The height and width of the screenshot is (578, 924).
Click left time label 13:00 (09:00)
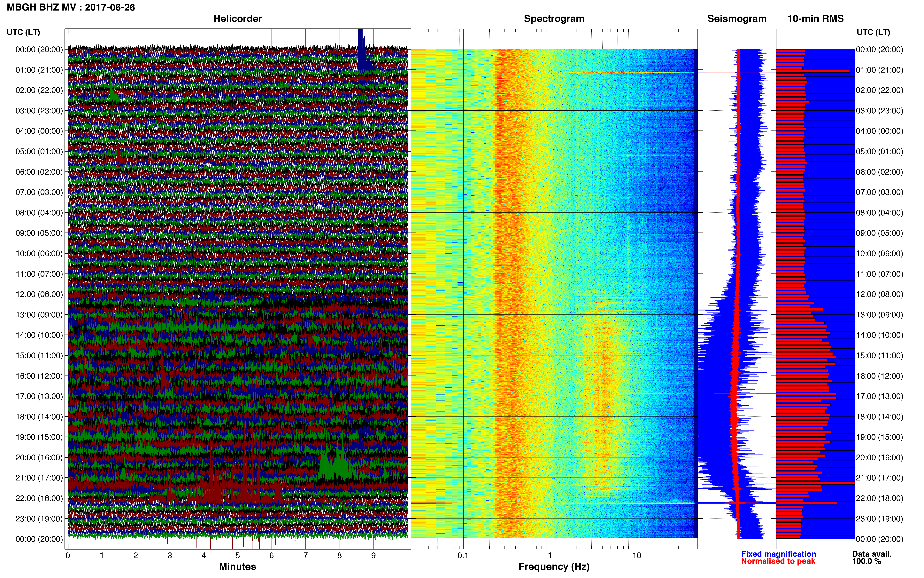pyautogui.click(x=39, y=315)
